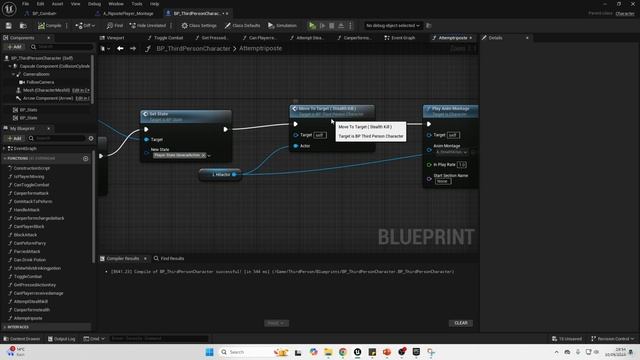Select the ConstructionScript function
The image size is (640, 360).
31,168
